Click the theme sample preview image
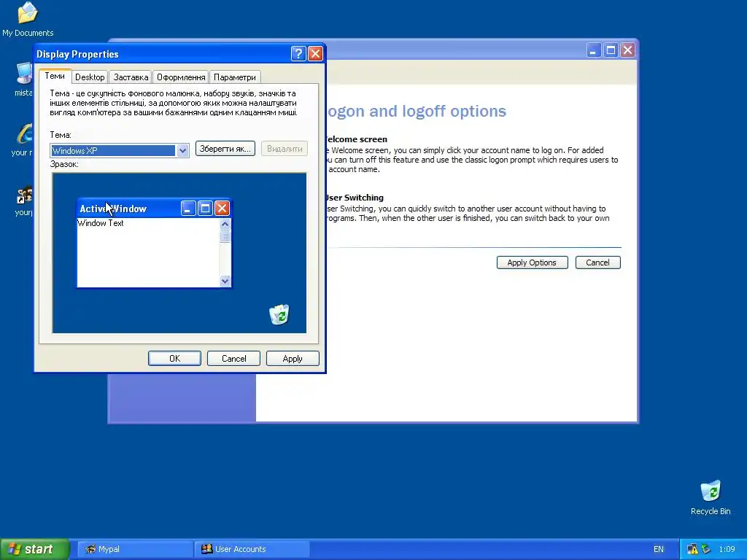The image size is (747, 560). [x=179, y=253]
